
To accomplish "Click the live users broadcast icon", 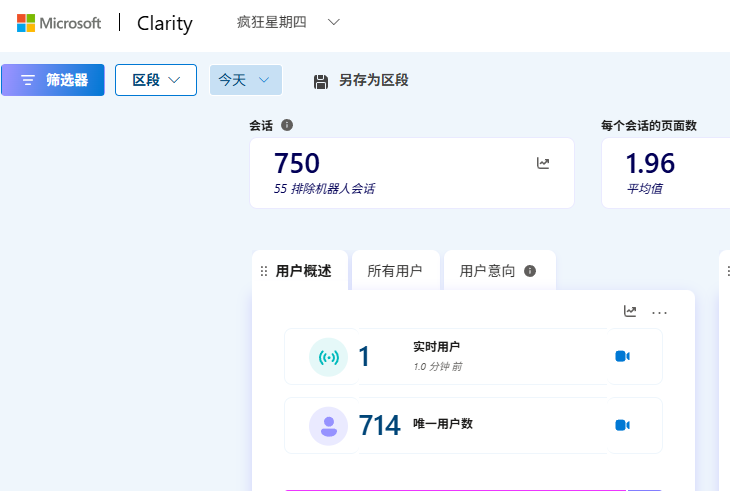I will [328, 357].
